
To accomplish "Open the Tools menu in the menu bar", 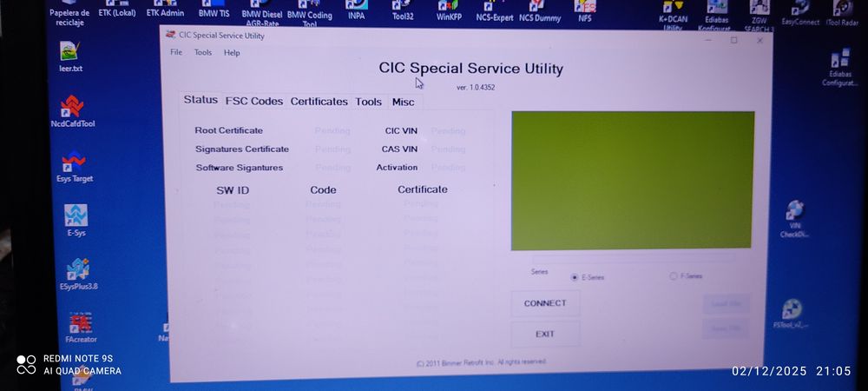I will tap(202, 53).
